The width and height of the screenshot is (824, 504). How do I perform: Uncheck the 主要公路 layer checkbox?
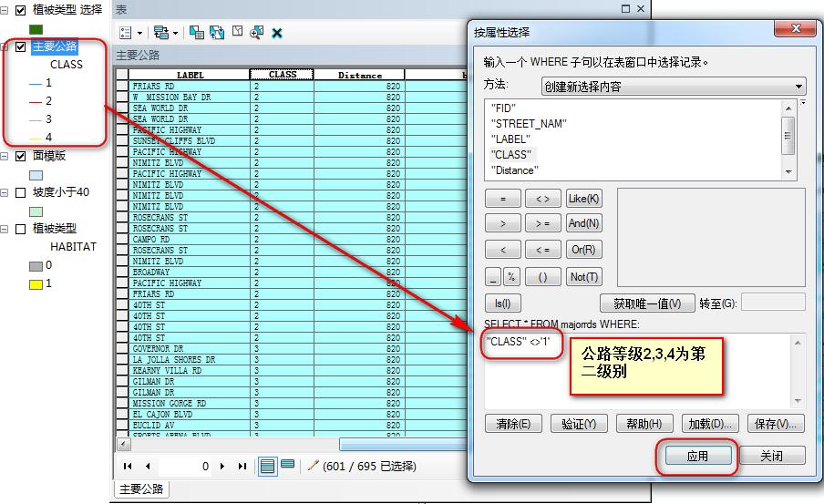(x=20, y=46)
